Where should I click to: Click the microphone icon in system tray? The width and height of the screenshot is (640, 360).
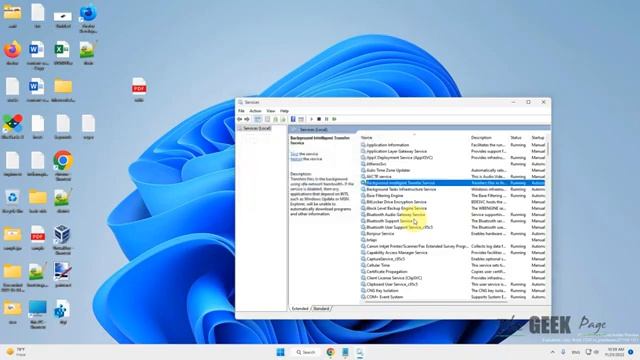pos(563,352)
